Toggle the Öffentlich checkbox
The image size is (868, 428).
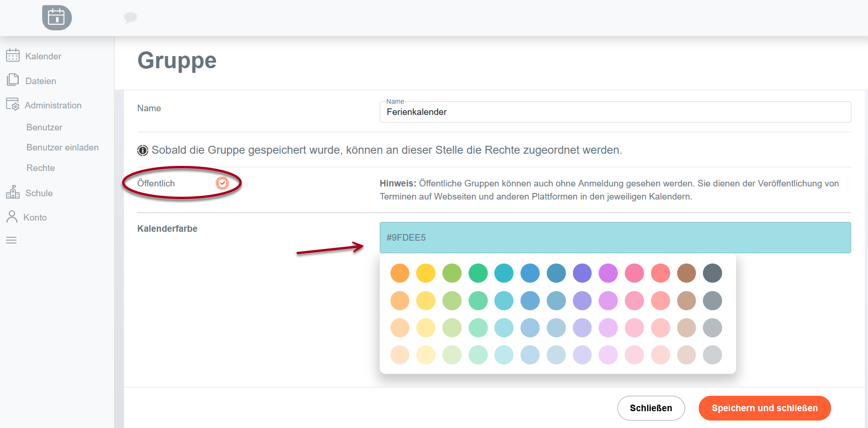[222, 183]
